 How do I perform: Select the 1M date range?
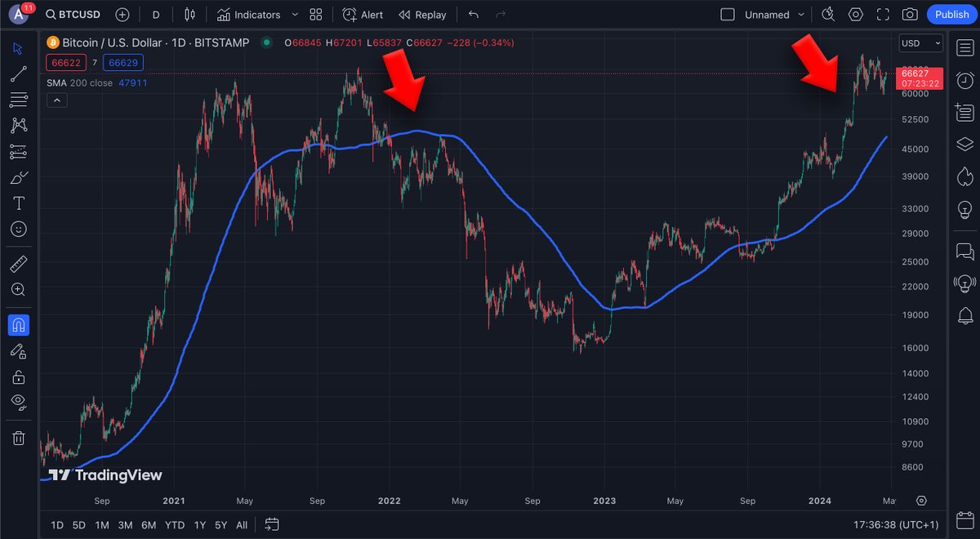(x=101, y=524)
